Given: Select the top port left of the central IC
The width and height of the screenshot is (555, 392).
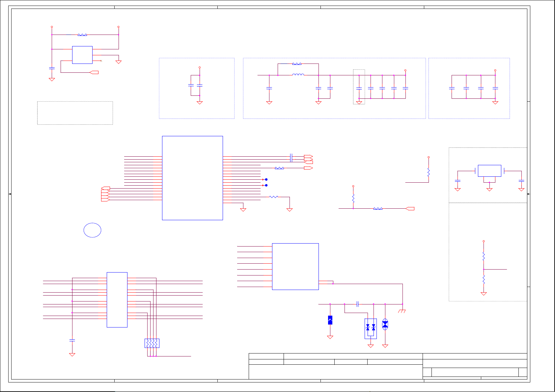Looking at the screenshot, I should click(105, 188).
